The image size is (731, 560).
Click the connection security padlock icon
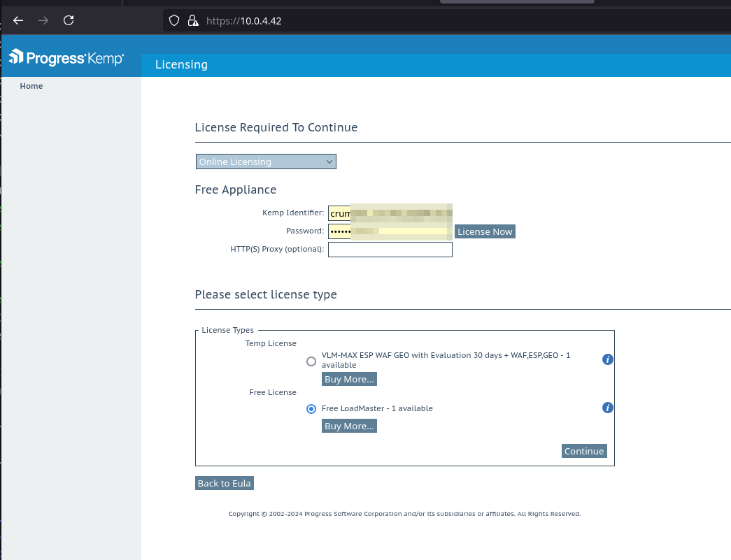pos(193,21)
